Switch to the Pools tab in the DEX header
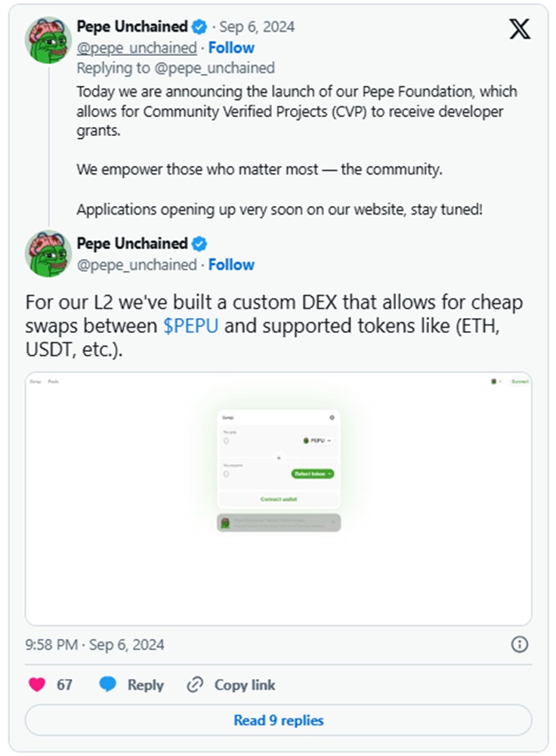The width and height of the screenshot is (556, 756). (x=54, y=381)
